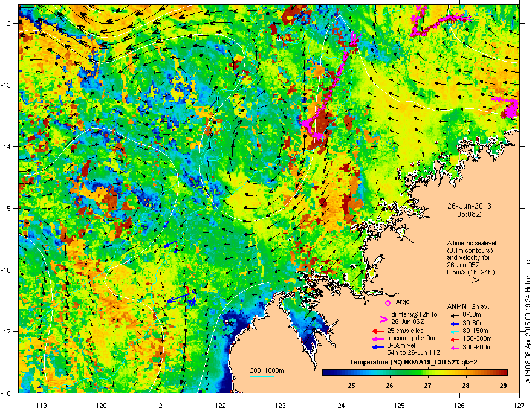This screenshot has width=532, height=411.
Task: Click the cyan 80-150m ANMN arrow
Action: point(455,331)
